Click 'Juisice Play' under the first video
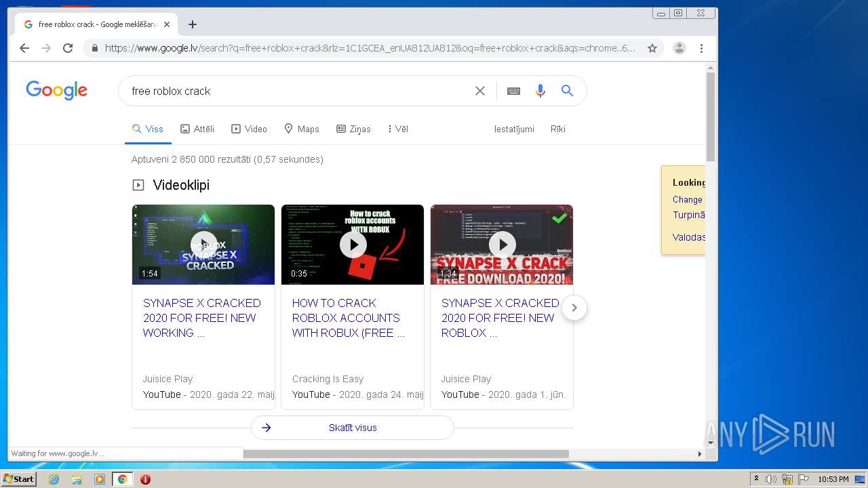The width and height of the screenshot is (868, 488). pos(167,379)
